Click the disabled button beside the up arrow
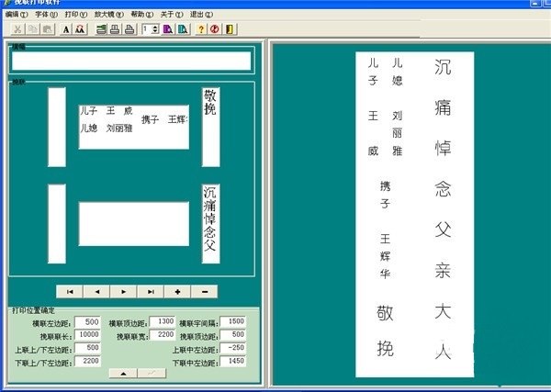The width and height of the screenshot is (551, 392). click(x=152, y=373)
